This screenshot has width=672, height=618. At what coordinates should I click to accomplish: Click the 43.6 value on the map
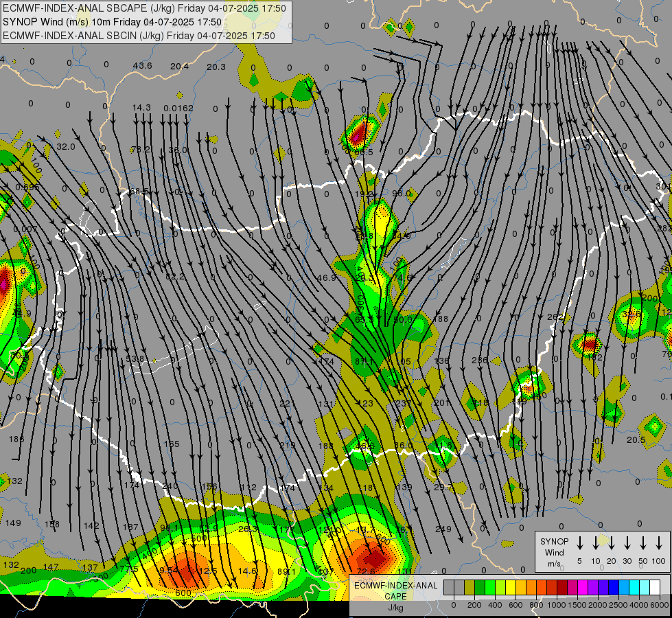click(x=142, y=66)
